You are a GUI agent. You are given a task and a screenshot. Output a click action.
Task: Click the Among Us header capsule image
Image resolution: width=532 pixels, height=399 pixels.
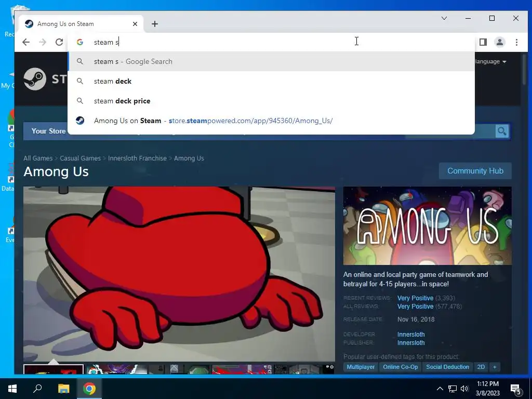coord(427,225)
